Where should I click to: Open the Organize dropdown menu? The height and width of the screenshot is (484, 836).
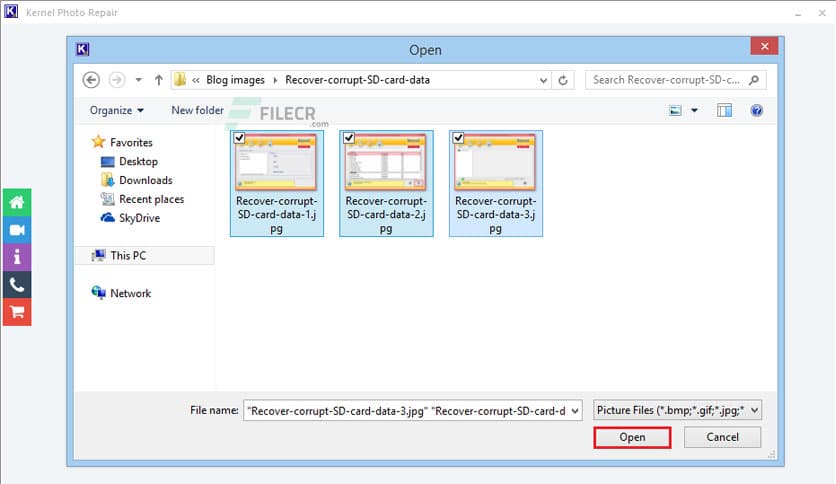117,110
